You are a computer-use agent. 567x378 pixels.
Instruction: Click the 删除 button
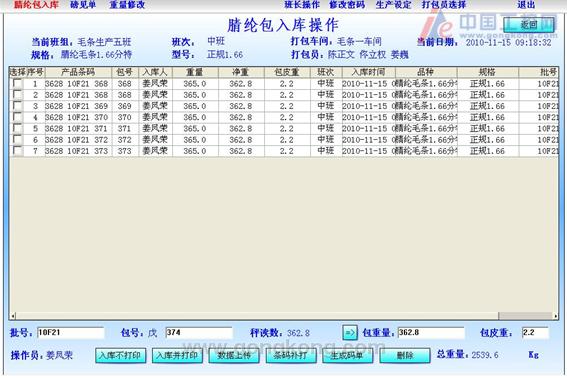405,355
